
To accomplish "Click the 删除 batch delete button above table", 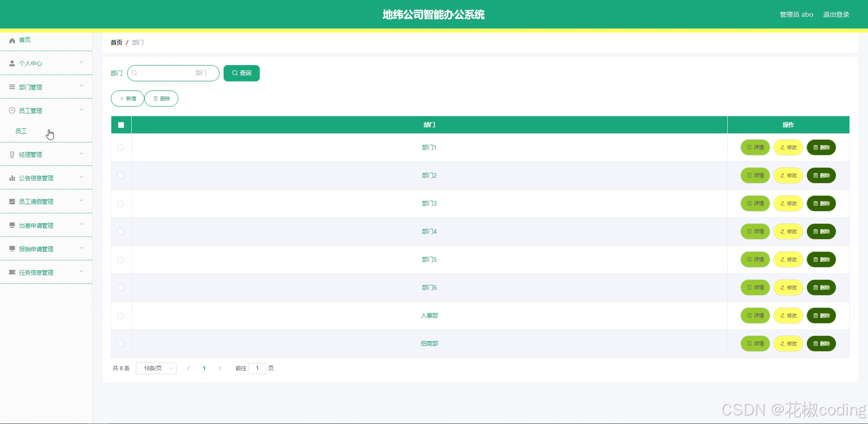I will (162, 99).
